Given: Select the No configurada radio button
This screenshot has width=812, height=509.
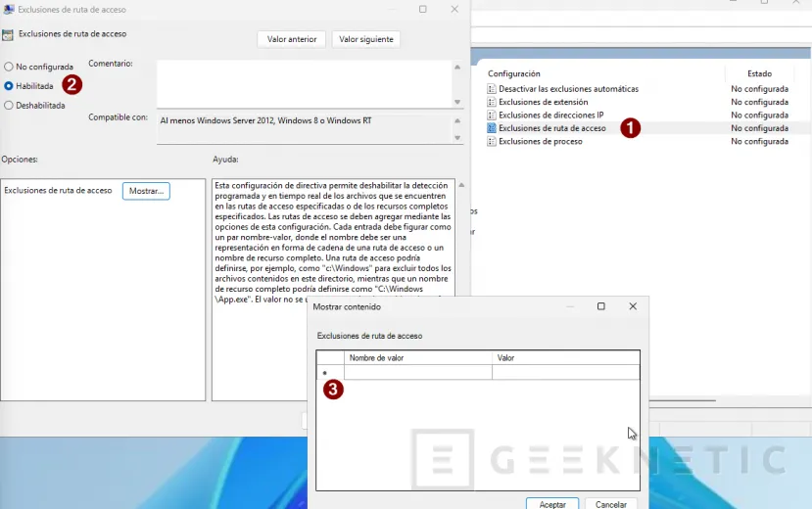Looking at the screenshot, I should pyautogui.click(x=8, y=67).
